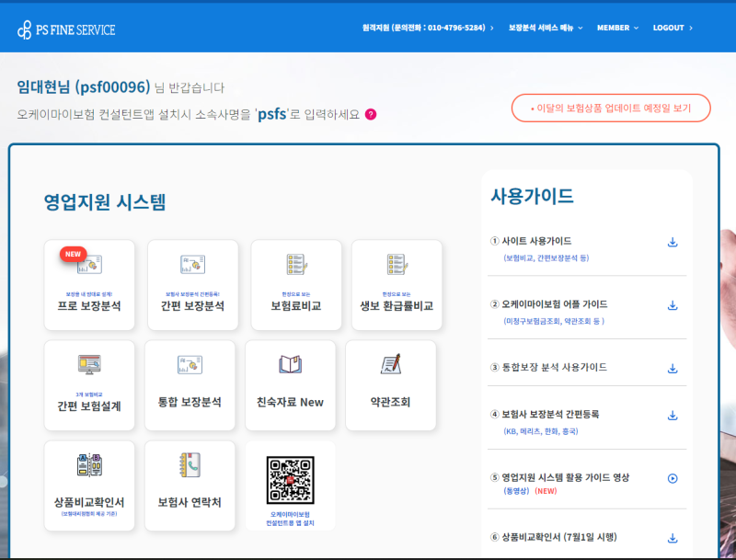The image size is (736, 560).
Task: Click LOGOUT in the header
Action: point(673,28)
